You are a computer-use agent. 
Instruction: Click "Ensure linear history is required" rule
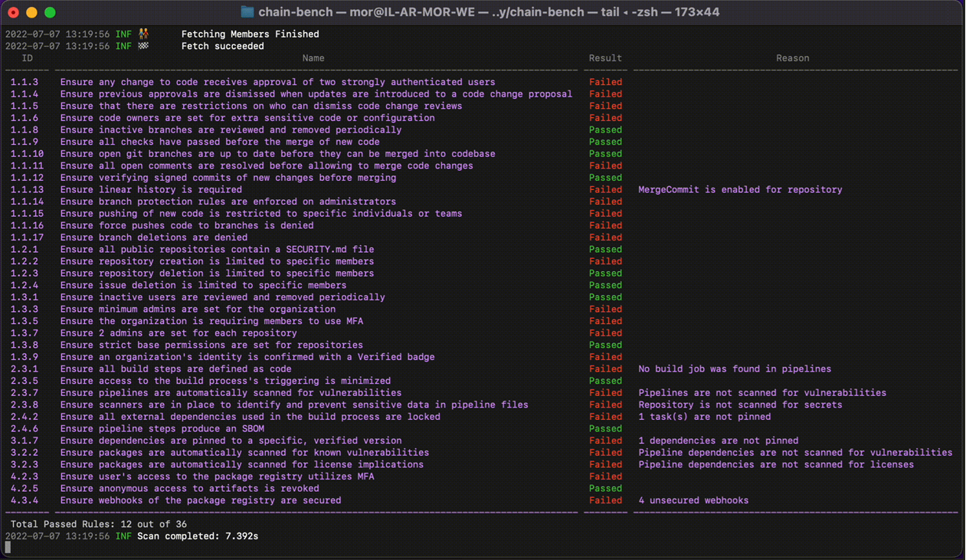(x=151, y=189)
